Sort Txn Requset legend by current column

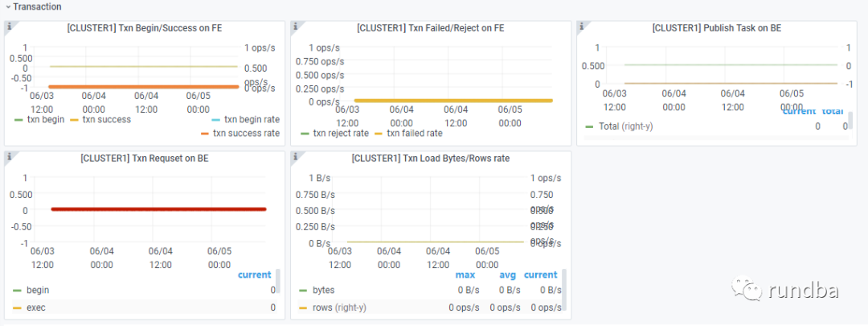click(254, 274)
